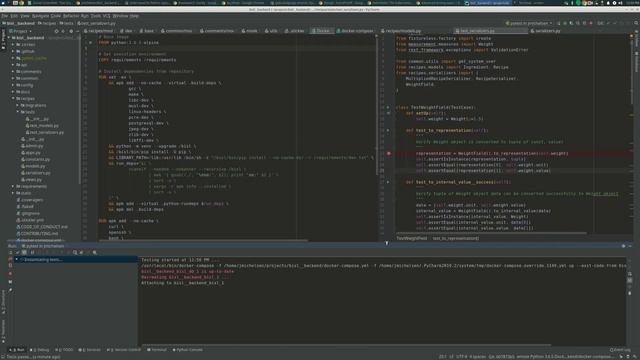Expand the migrations folder
Screen dimensions: 640x360
(x=18, y=105)
